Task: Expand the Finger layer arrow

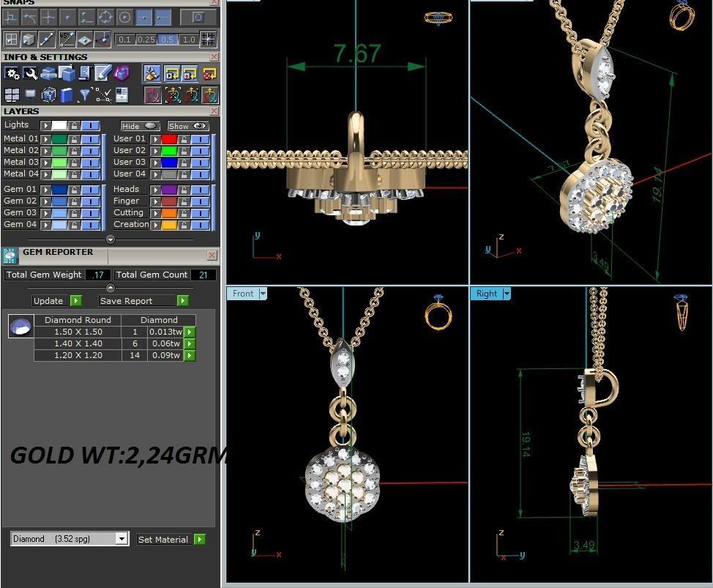Action: pyautogui.click(x=155, y=201)
